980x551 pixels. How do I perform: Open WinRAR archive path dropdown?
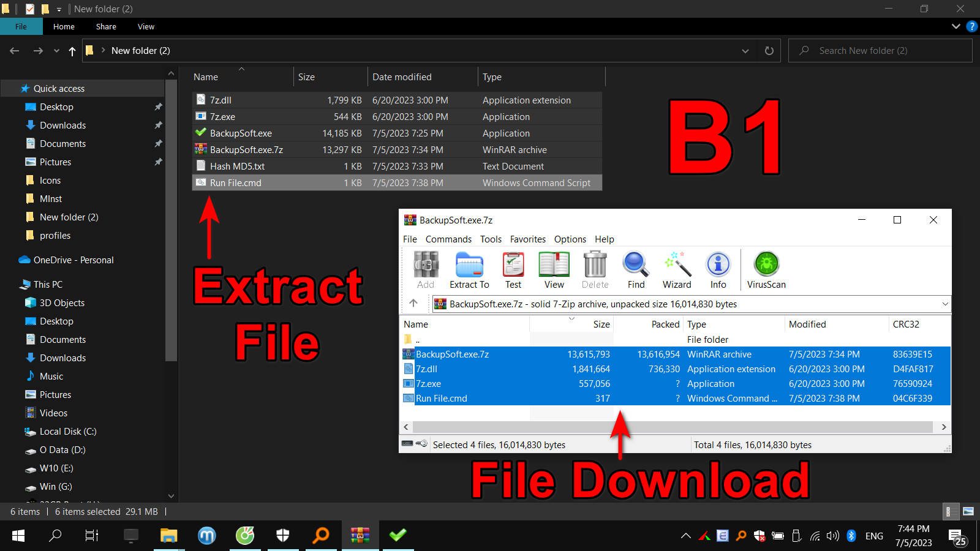tap(945, 304)
